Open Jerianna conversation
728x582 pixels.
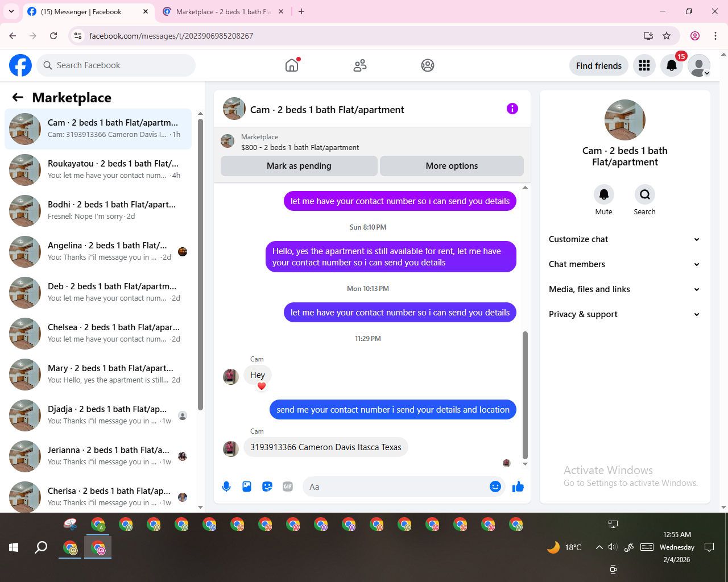[98, 456]
